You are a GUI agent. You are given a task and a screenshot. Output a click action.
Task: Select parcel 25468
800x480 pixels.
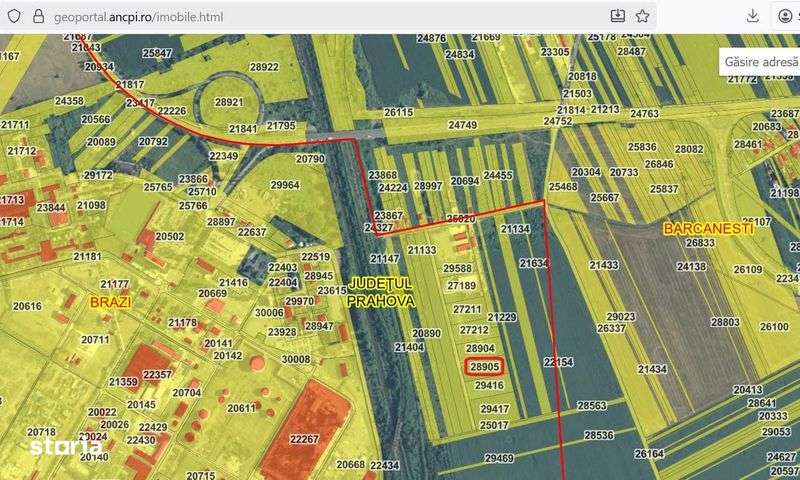tap(563, 187)
